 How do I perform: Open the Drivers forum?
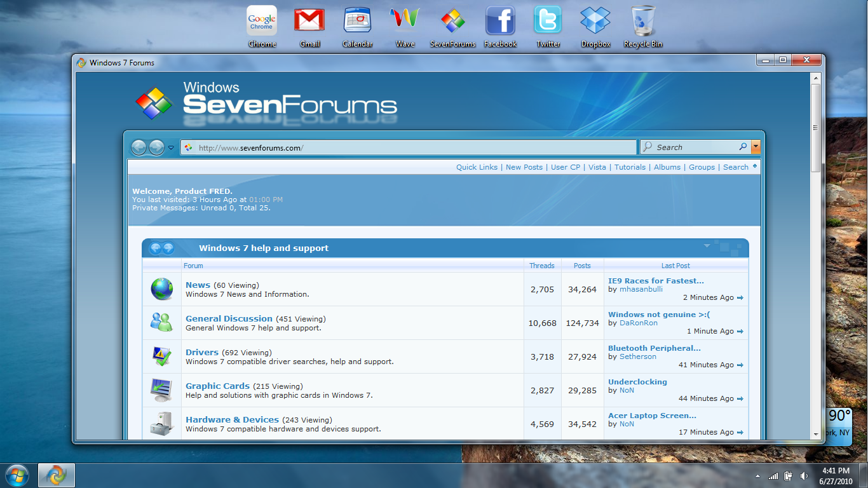(x=202, y=353)
